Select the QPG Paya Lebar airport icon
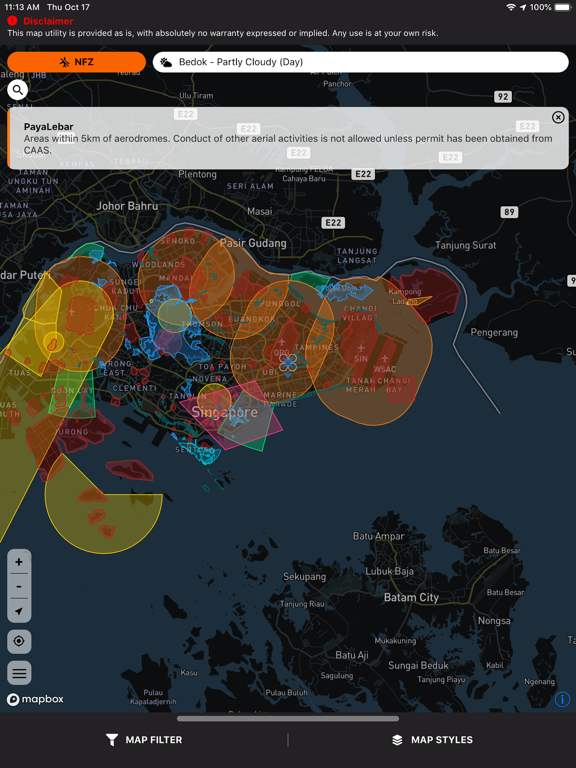The image size is (576, 768). point(282,341)
